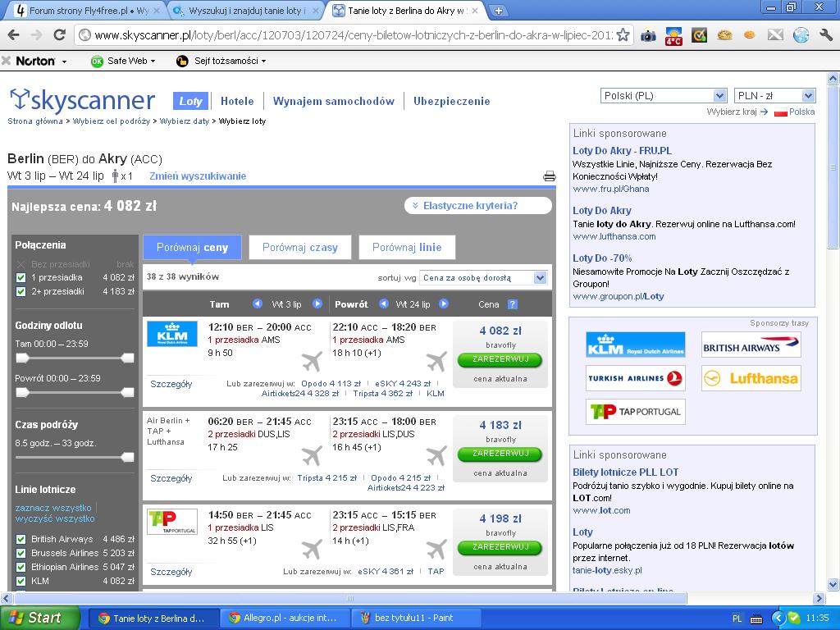Click Zmień wyszukiwanie link

point(198,176)
